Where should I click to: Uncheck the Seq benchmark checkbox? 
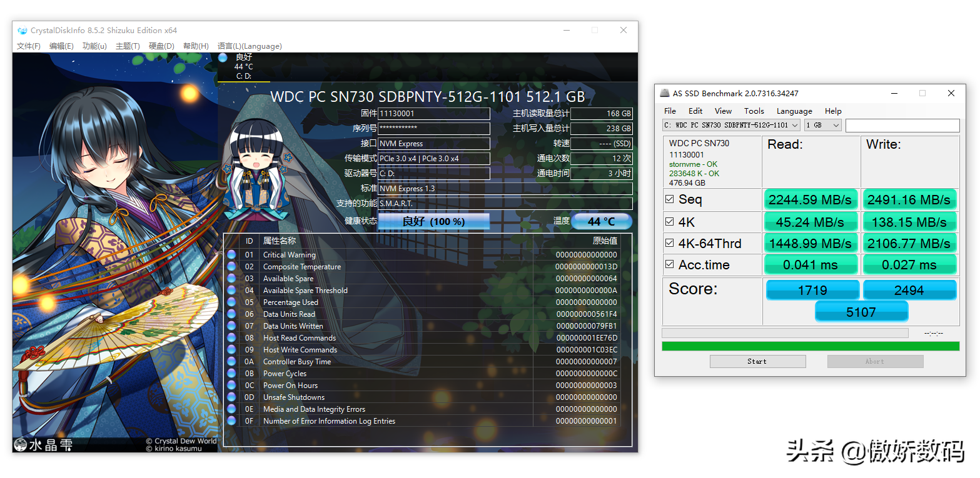click(670, 199)
